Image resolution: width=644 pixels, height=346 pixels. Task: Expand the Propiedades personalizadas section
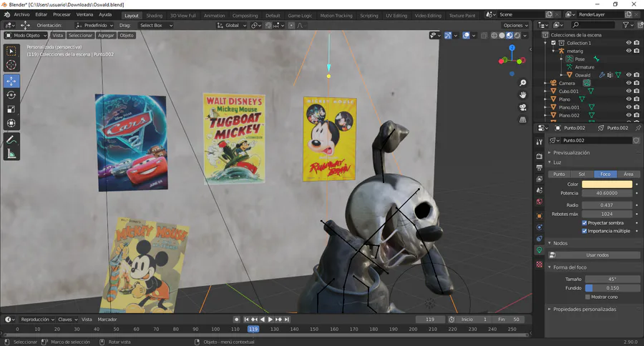coord(584,310)
